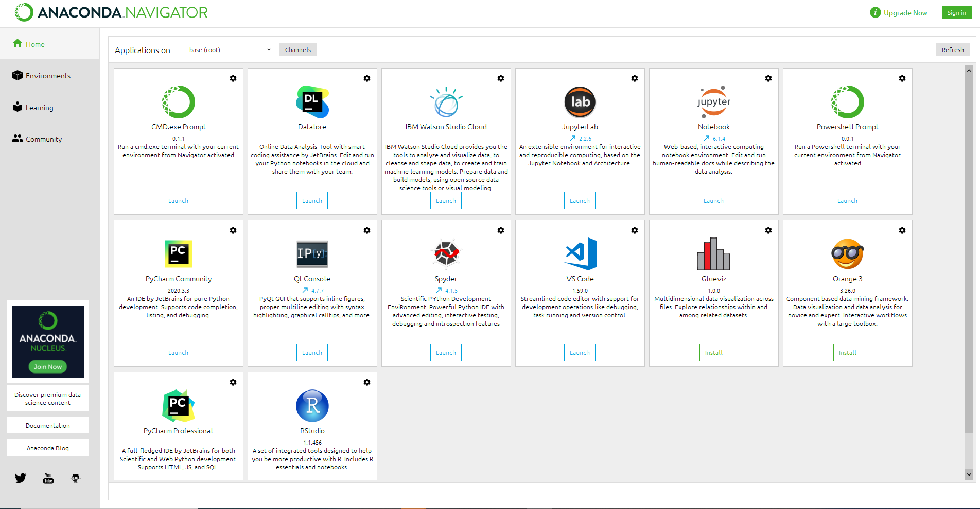
Task: Click the Spyder application logo
Action: (x=446, y=254)
